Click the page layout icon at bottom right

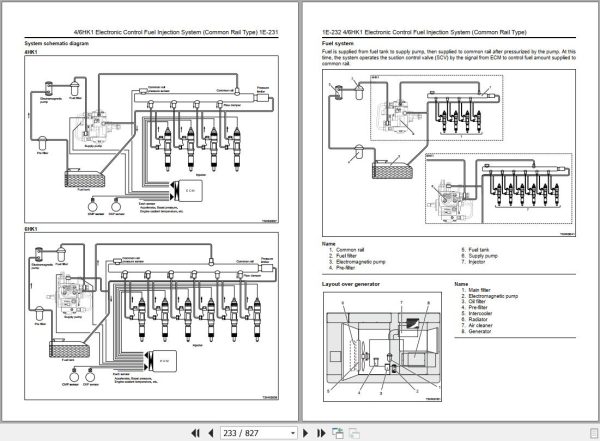(593, 433)
